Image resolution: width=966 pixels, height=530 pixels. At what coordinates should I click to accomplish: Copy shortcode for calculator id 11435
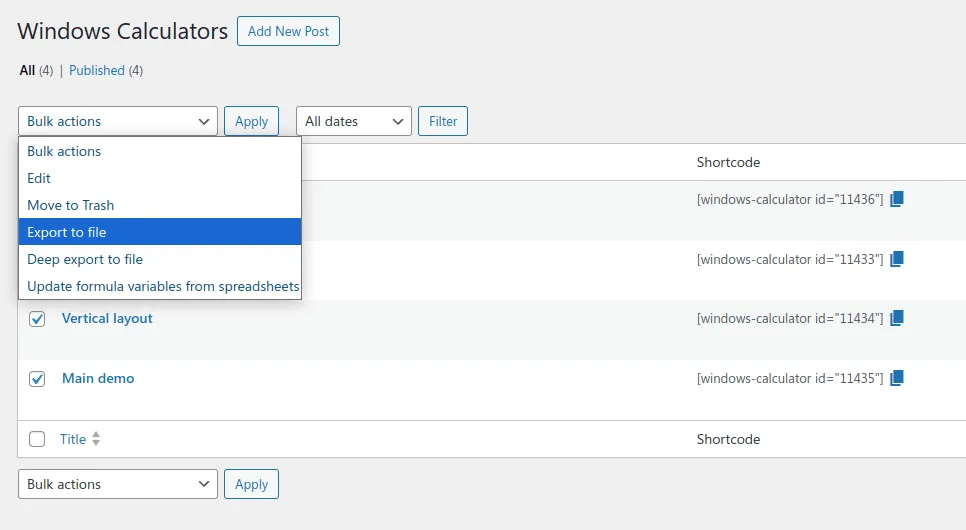(x=896, y=378)
